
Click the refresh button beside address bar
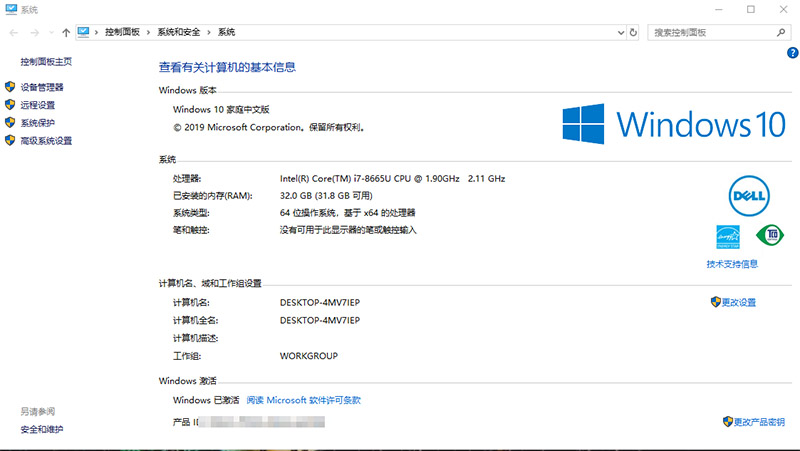pyautogui.click(x=633, y=32)
